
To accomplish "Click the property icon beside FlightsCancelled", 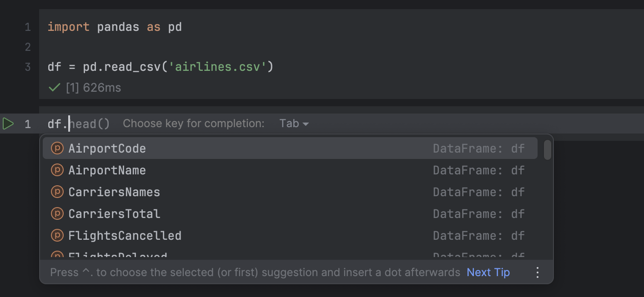I will point(57,235).
